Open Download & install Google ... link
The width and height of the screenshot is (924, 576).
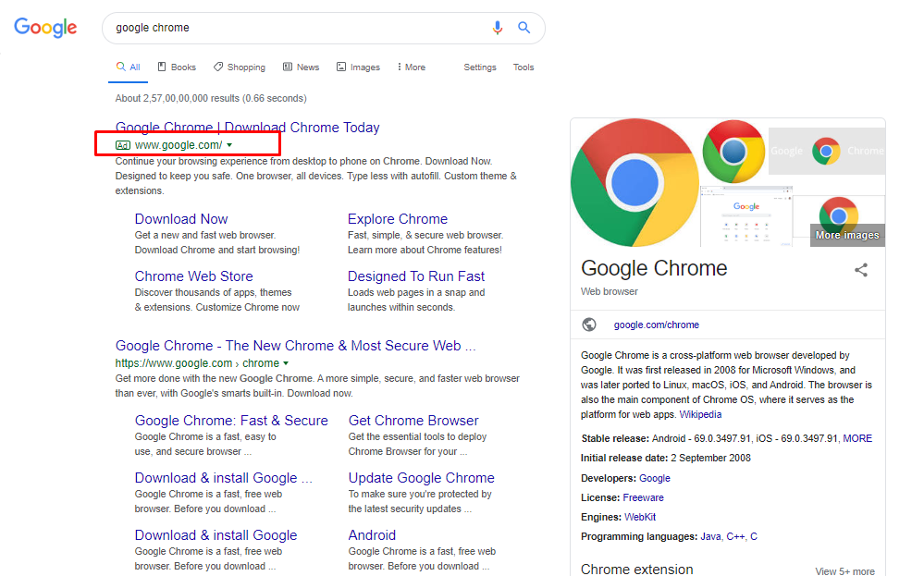(x=223, y=478)
